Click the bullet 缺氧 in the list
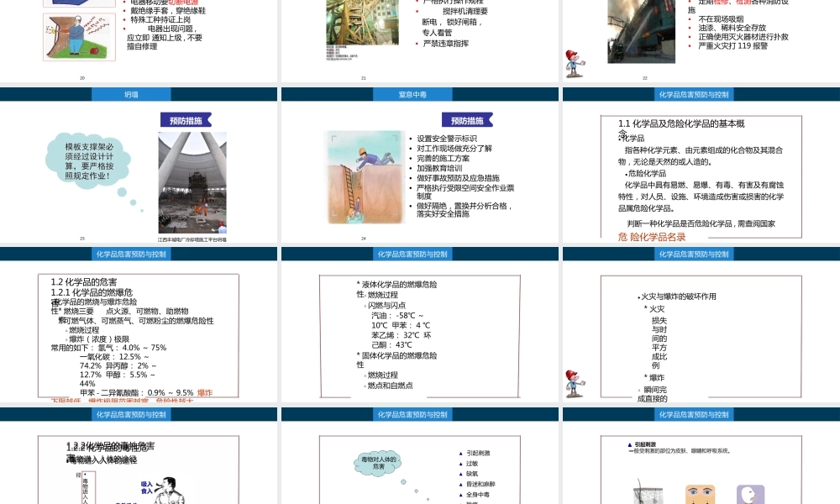Screen dimensions: 840x504 point(472,474)
